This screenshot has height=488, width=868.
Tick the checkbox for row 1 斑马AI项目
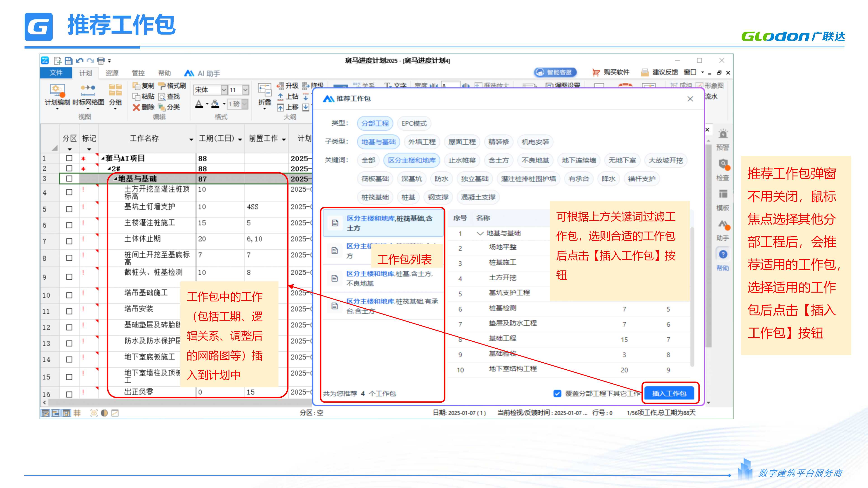[x=69, y=158]
